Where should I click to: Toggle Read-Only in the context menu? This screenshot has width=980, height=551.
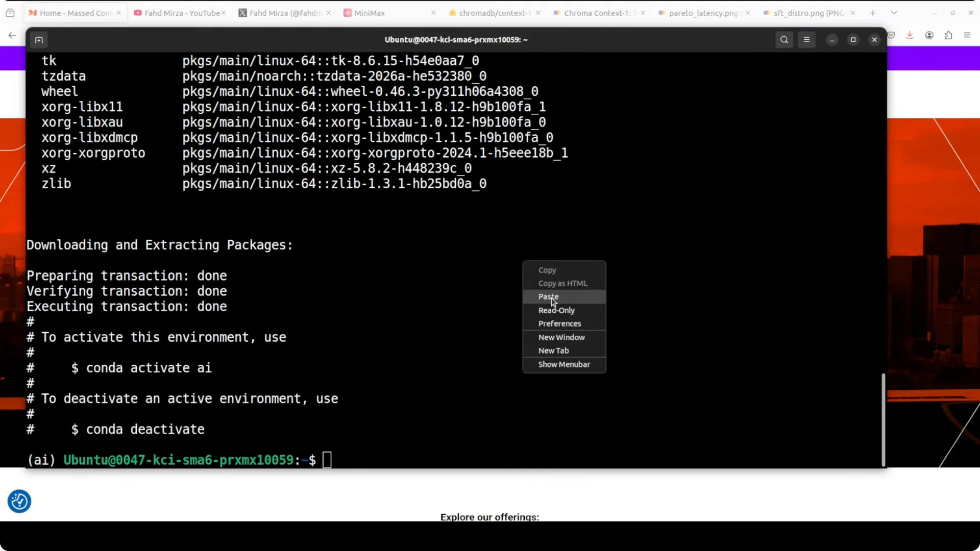tap(564, 310)
